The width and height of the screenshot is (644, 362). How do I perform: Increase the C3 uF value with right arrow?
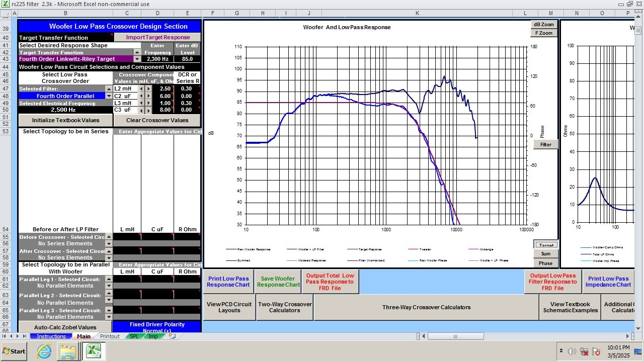click(148, 110)
